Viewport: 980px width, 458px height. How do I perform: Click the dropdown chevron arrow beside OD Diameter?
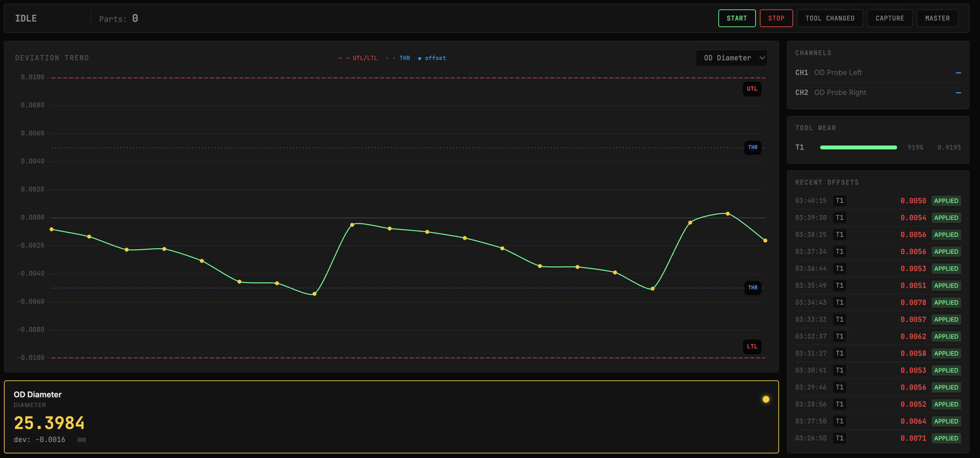point(762,58)
